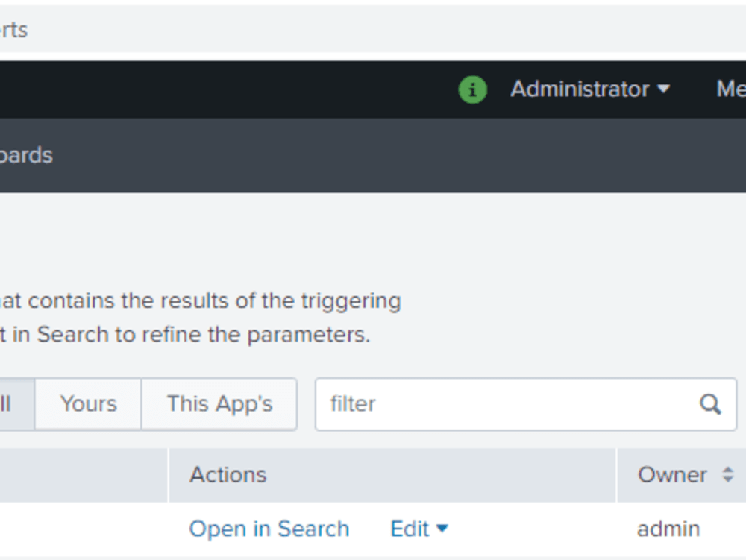The image size is (746, 560).
Task: Click the green info icon in the top bar
Action: (471, 89)
